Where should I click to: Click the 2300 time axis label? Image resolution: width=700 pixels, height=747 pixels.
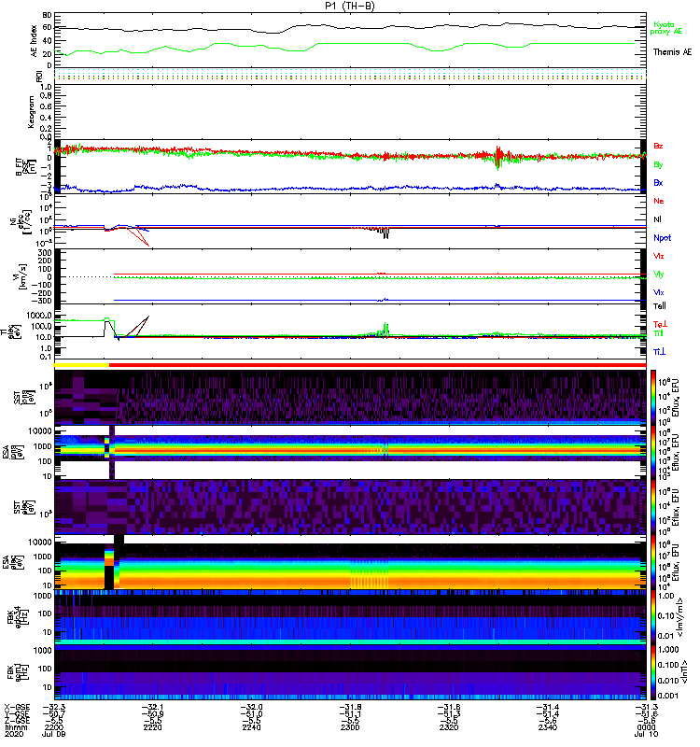point(350,727)
